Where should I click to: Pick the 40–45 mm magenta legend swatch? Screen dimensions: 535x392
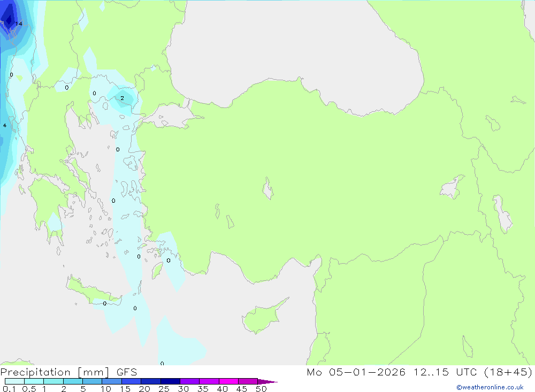228,381
